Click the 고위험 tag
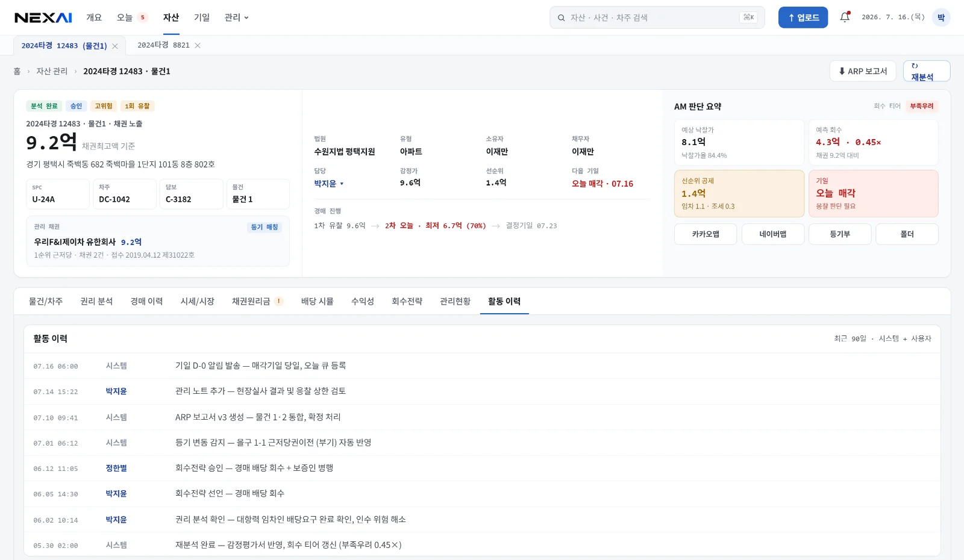Screen dimensions: 964x560 tap(104, 106)
